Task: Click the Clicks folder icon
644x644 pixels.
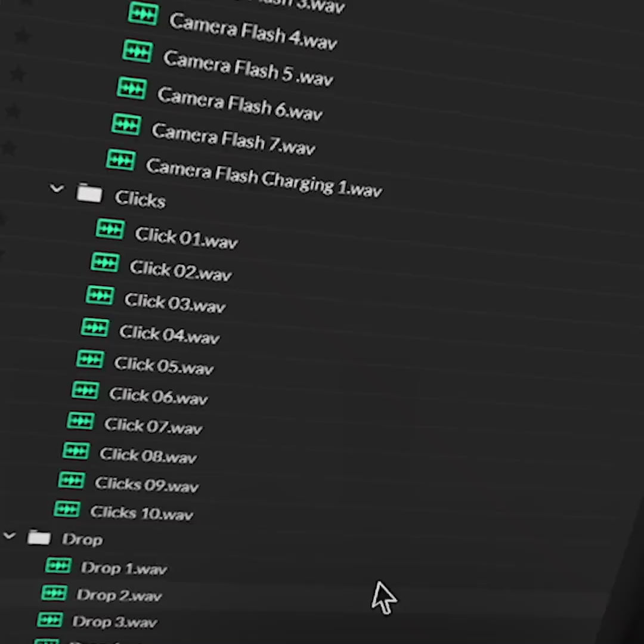Action: pyautogui.click(x=89, y=193)
